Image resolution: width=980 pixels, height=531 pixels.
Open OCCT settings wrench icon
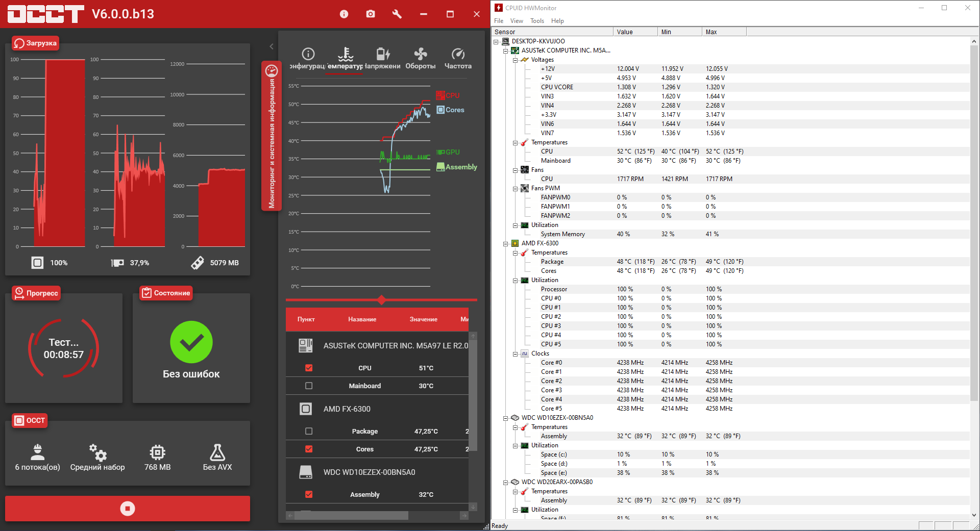[x=397, y=14]
